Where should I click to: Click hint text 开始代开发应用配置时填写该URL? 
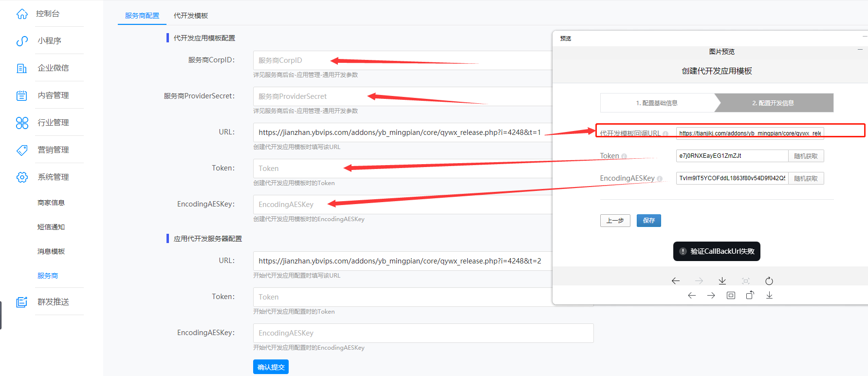297,276
